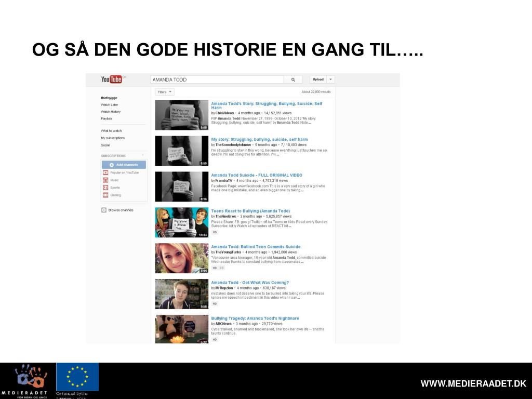Click the TheSomebodytoknow result thumbnail
The image size is (532, 399).
click(x=182, y=151)
